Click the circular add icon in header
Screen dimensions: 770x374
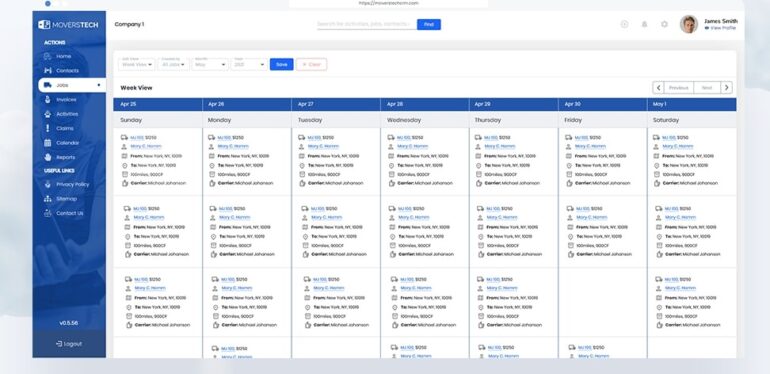625,24
